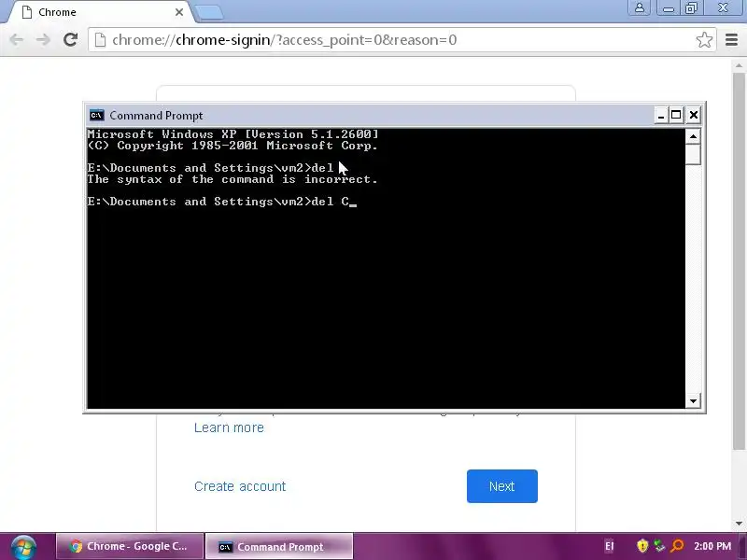Click Chrome page scrollbar up arrow
This screenshot has width=747, height=560.
(x=739, y=64)
